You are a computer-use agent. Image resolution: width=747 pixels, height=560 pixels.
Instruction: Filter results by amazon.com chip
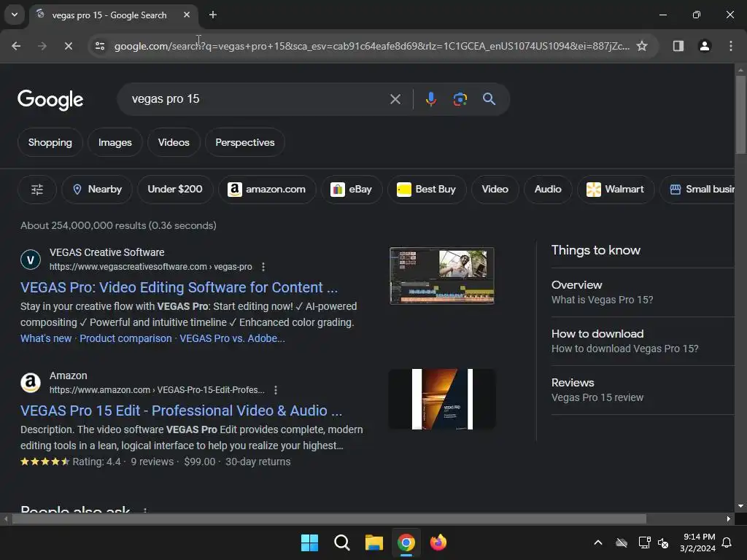(267, 190)
